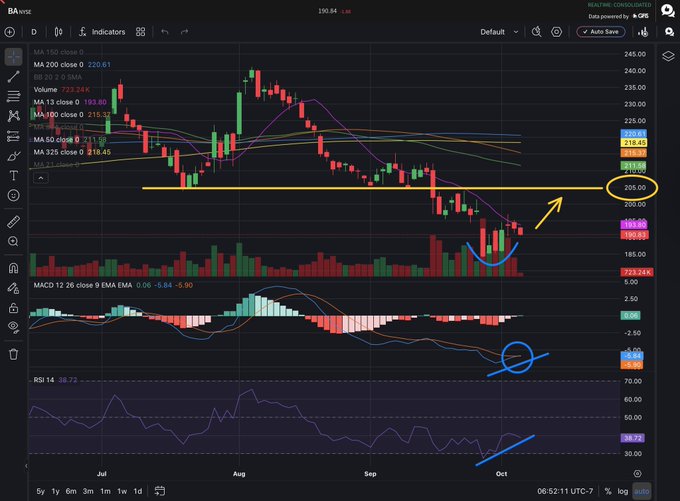Open the object tree layers panel

(x=668, y=56)
